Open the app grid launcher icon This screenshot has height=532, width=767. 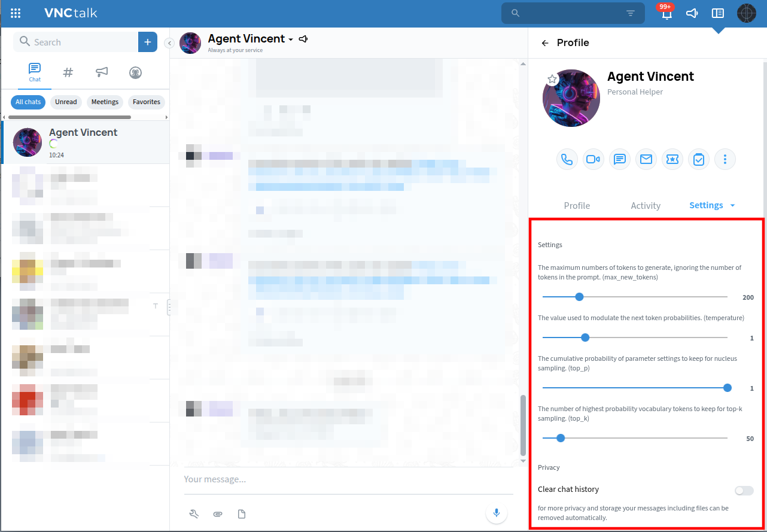click(x=16, y=13)
